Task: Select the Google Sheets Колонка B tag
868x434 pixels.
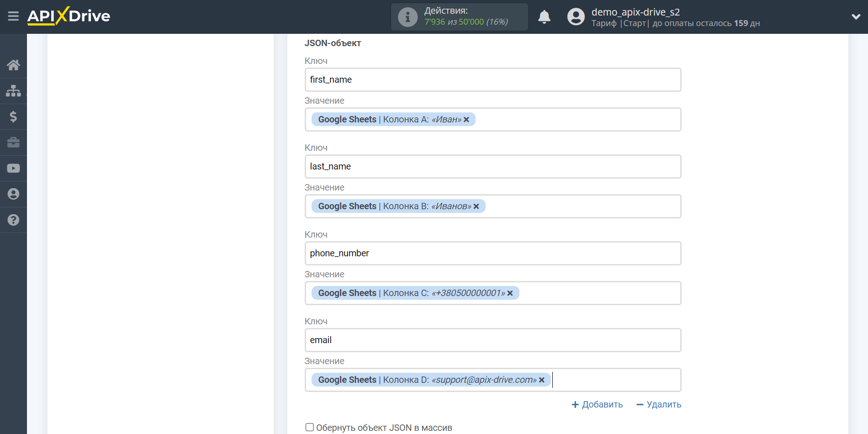Action: [398, 206]
